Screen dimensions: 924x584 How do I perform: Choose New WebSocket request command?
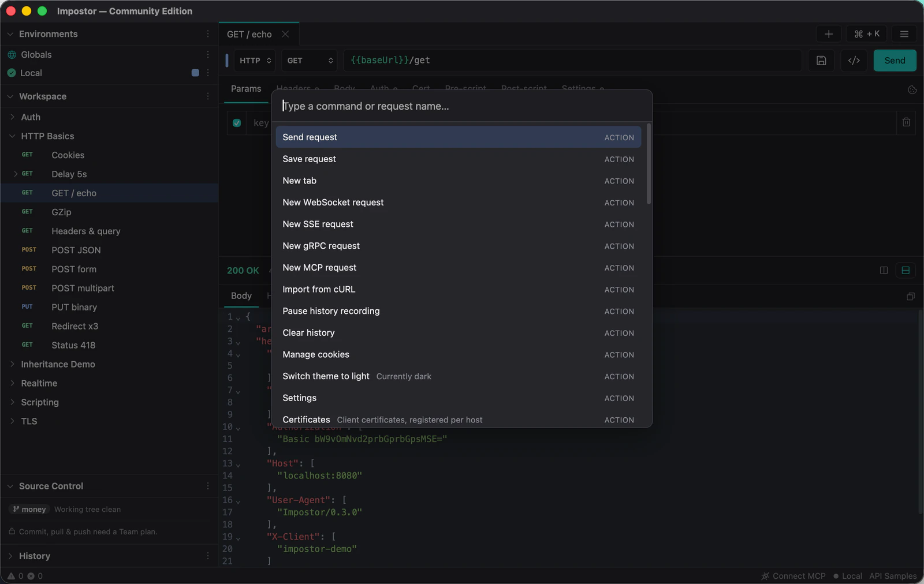click(x=458, y=203)
